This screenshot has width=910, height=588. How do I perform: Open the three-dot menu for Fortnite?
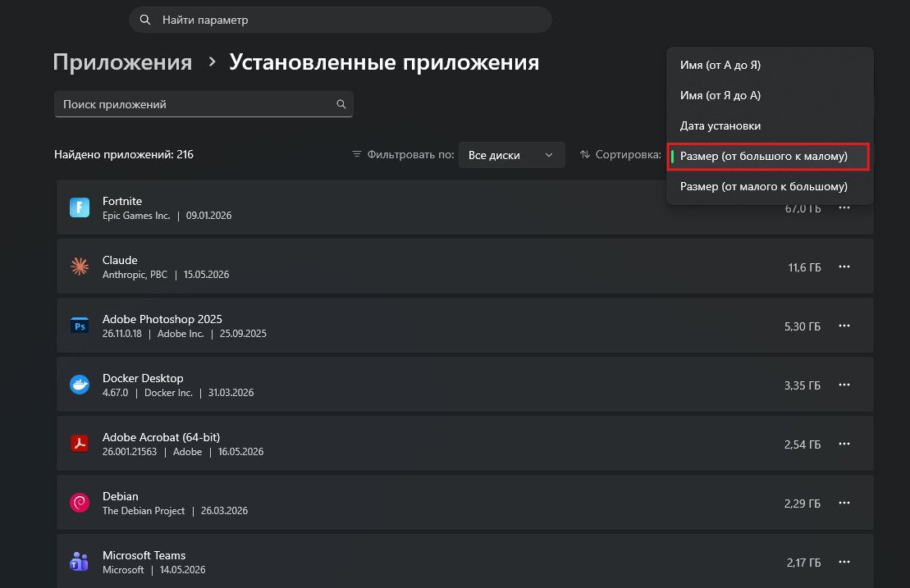pyautogui.click(x=844, y=207)
